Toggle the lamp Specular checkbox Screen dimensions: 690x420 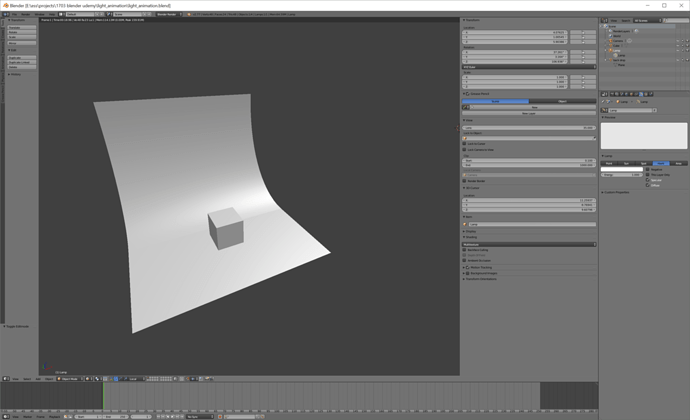coord(647,180)
